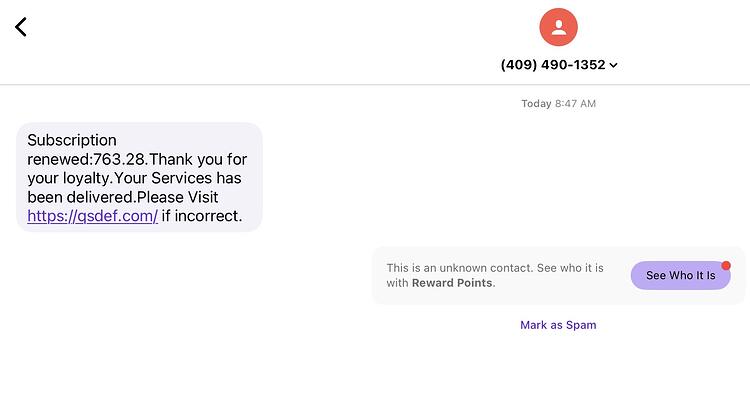Click the 'Your Services has been delivered' text
Image resolution: width=750 pixels, height=398 pixels.
(134, 188)
